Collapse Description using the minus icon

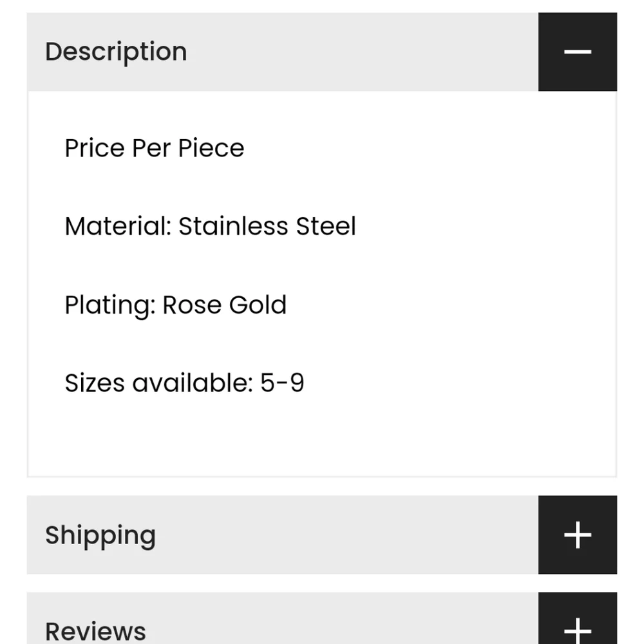coord(577,52)
